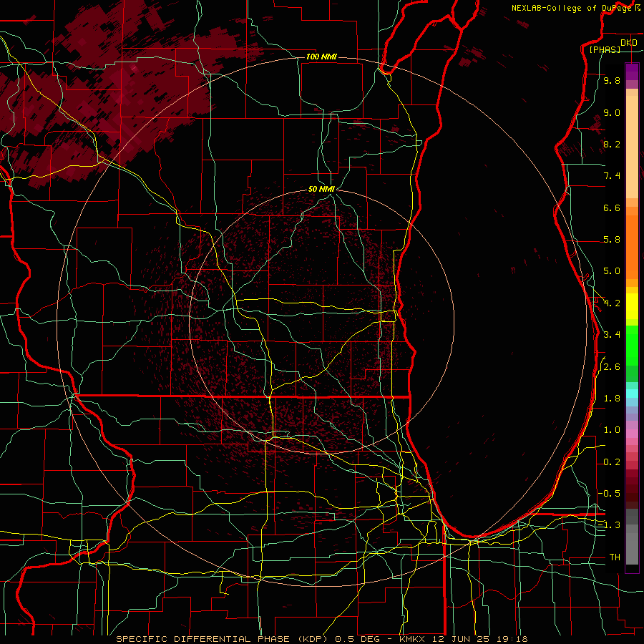Click the 9.0 scale value
Image resolution: width=644 pixels, height=644 pixels.
(x=612, y=113)
